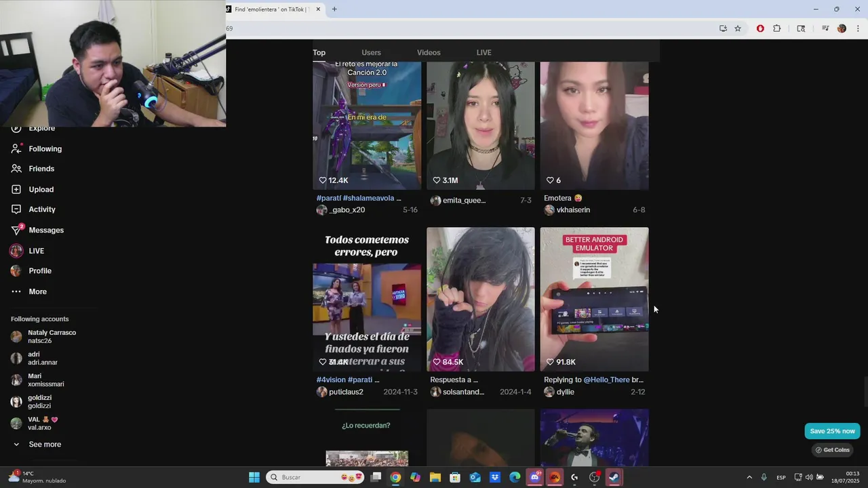This screenshot has height=488, width=868.
Task: Switch to the Videos results tab
Action: click(429, 52)
